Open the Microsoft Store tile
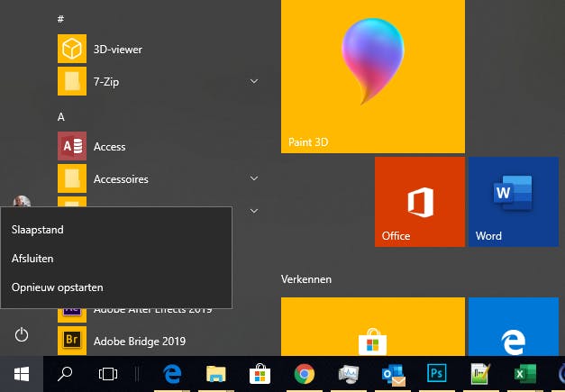Image resolution: width=565 pixels, height=392 pixels. coord(373,326)
